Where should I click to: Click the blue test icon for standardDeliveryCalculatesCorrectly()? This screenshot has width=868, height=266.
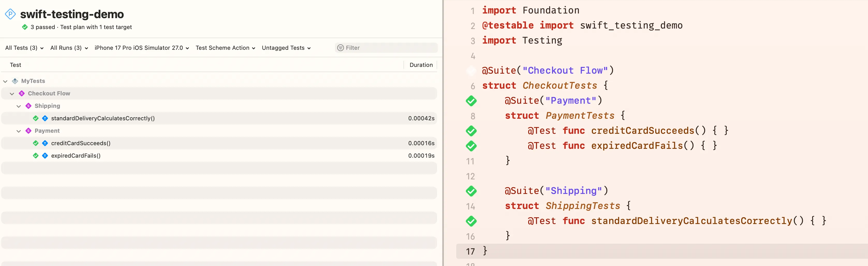click(45, 118)
